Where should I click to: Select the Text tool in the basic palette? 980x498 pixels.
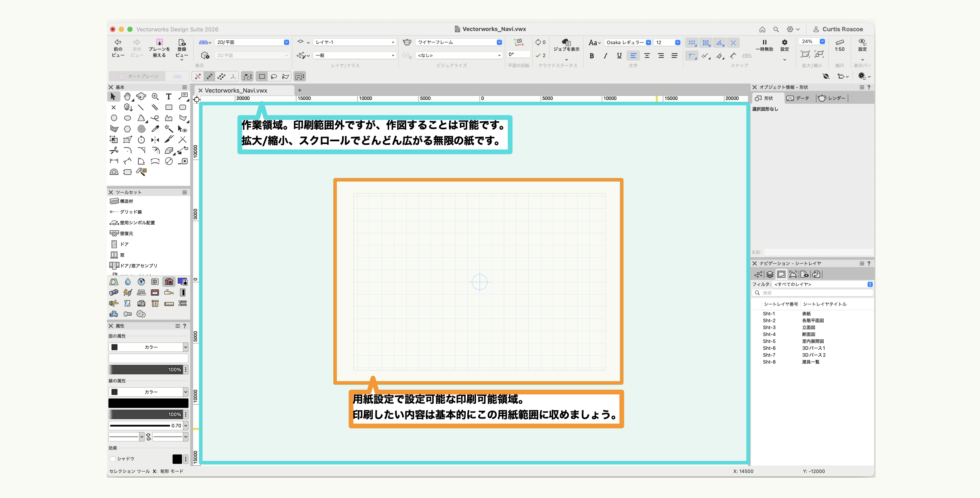(x=169, y=97)
